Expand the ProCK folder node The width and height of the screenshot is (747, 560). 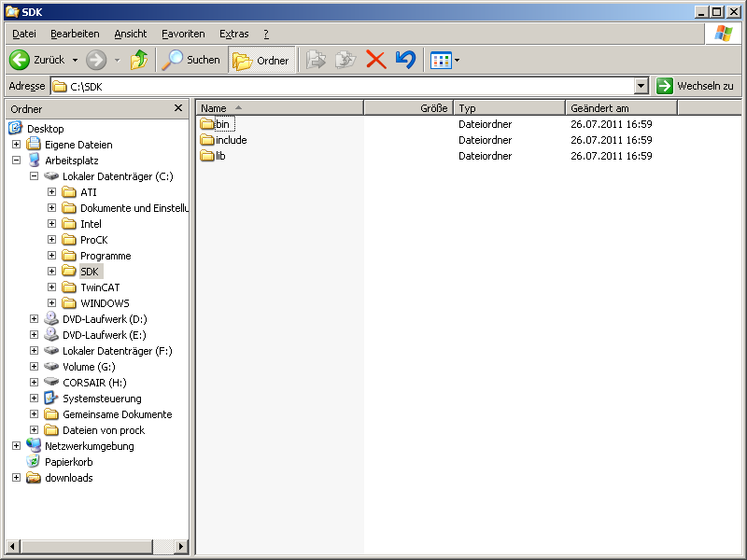[52, 240]
